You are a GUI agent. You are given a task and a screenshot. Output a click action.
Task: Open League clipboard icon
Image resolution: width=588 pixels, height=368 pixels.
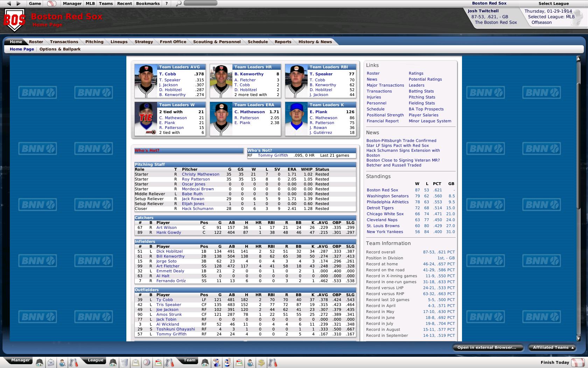(x=135, y=363)
